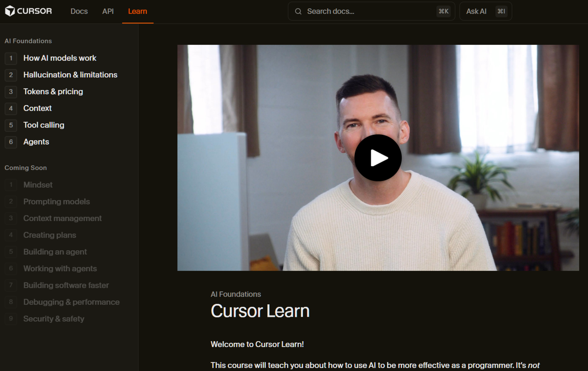Viewport: 588px width, 371px height.
Task: Click the number 6 badge beside Agents
Action: 11,142
